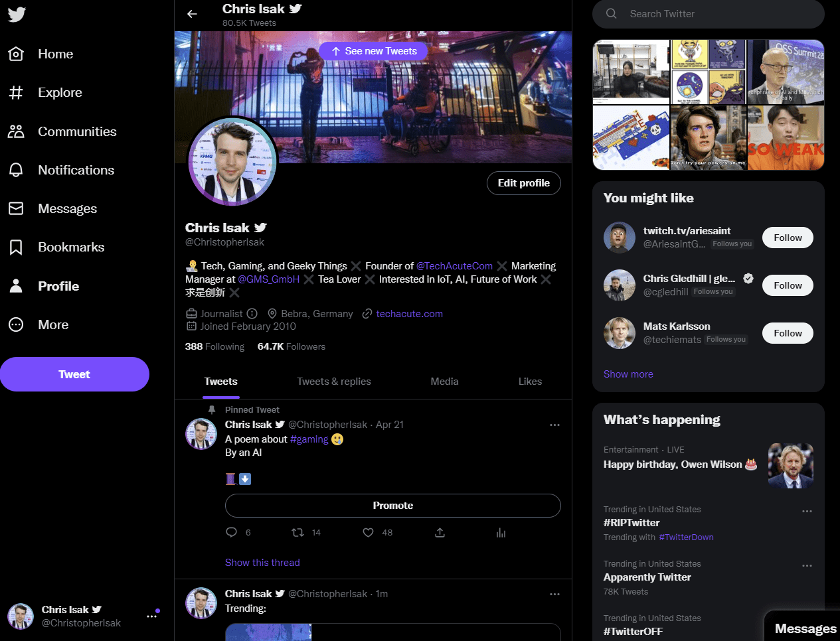Open more options on Trending tweet
Image resolution: width=840 pixels, height=641 pixels.
[x=554, y=594]
